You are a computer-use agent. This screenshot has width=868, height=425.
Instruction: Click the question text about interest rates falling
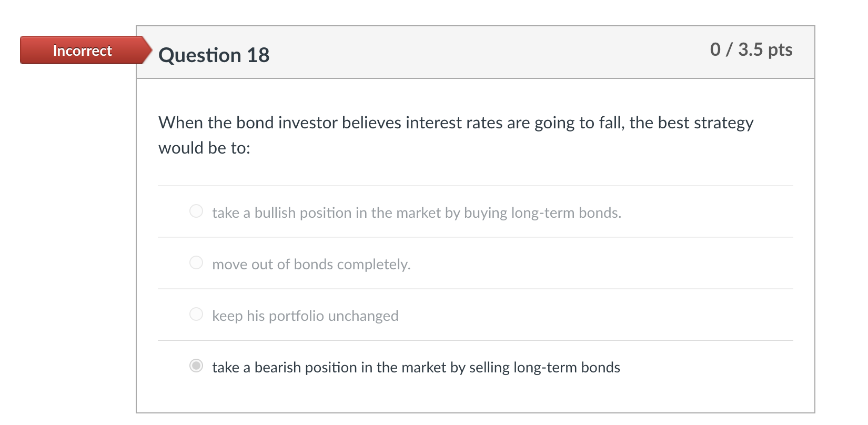456,123
